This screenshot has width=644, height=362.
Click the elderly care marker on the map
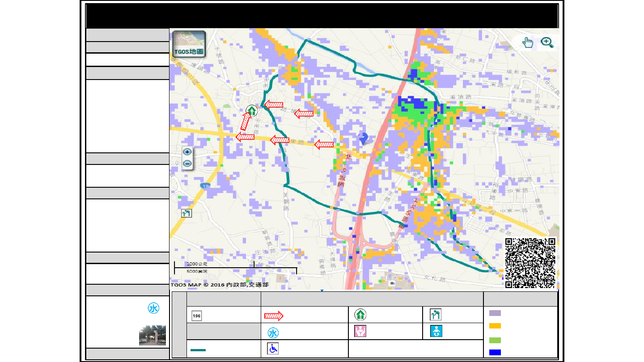pyautogui.click(x=186, y=213)
